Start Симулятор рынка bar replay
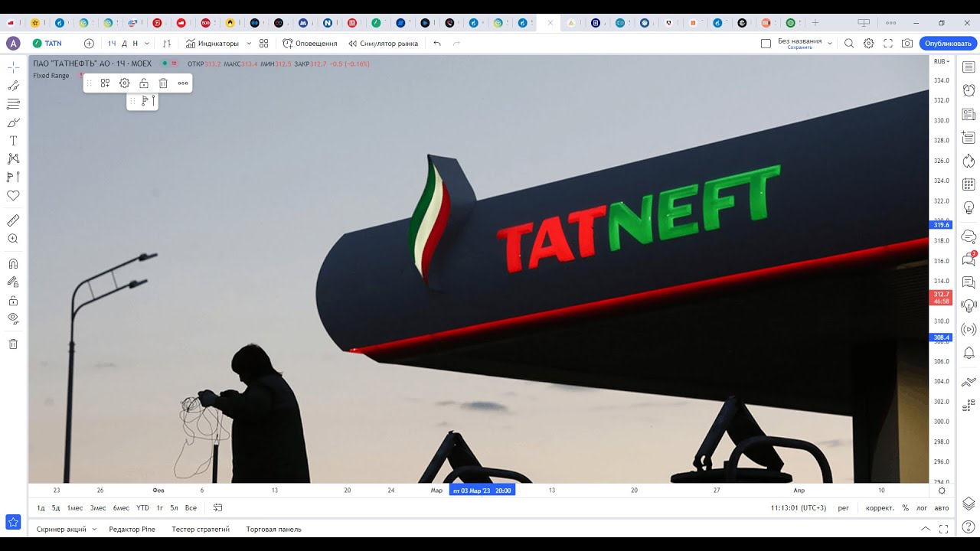 pyautogui.click(x=383, y=44)
